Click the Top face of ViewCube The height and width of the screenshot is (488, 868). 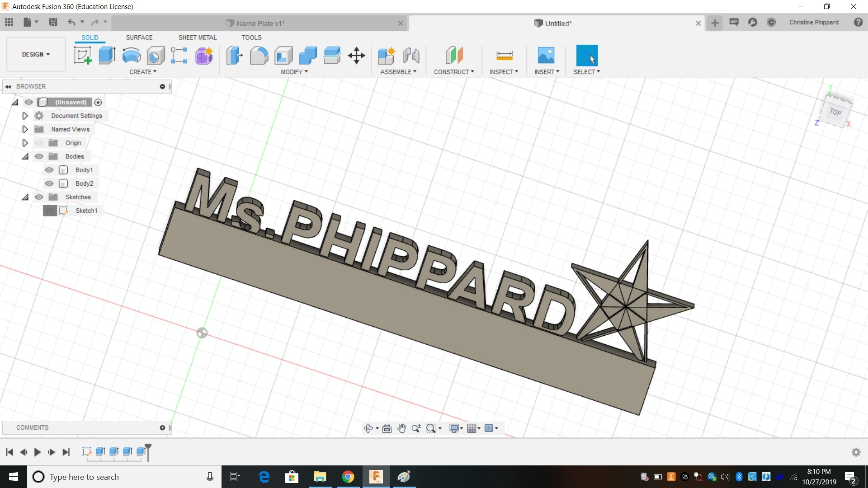[836, 112]
